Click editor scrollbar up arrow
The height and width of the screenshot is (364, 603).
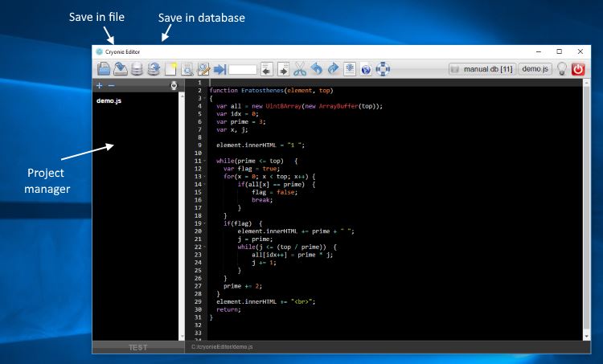pos(586,83)
